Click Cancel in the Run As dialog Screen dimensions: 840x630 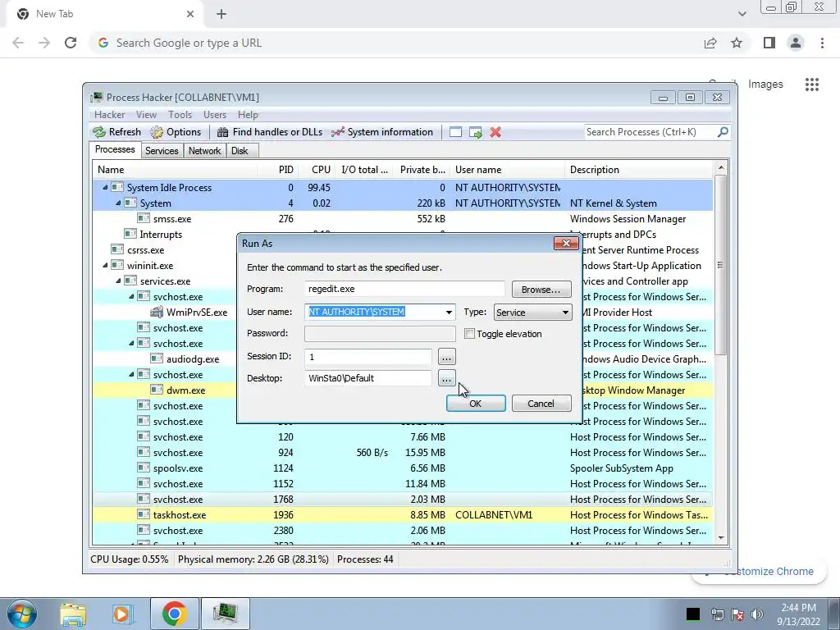[x=541, y=404]
